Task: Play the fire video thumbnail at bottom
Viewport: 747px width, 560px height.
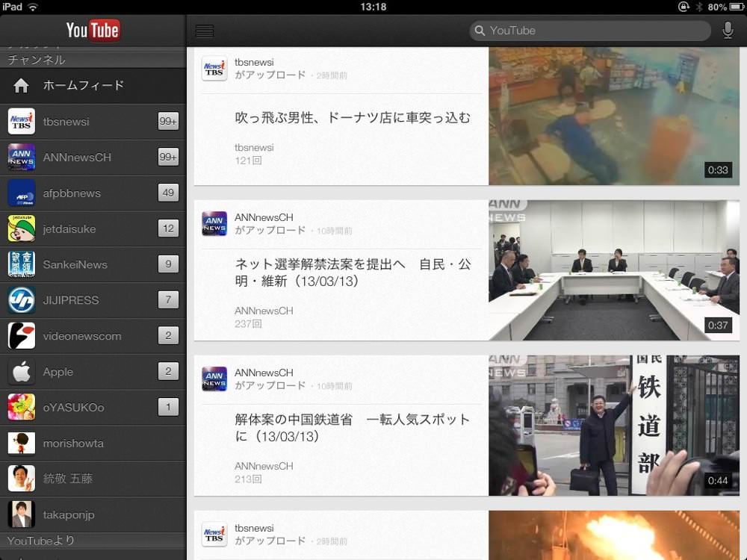Action: (x=614, y=535)
